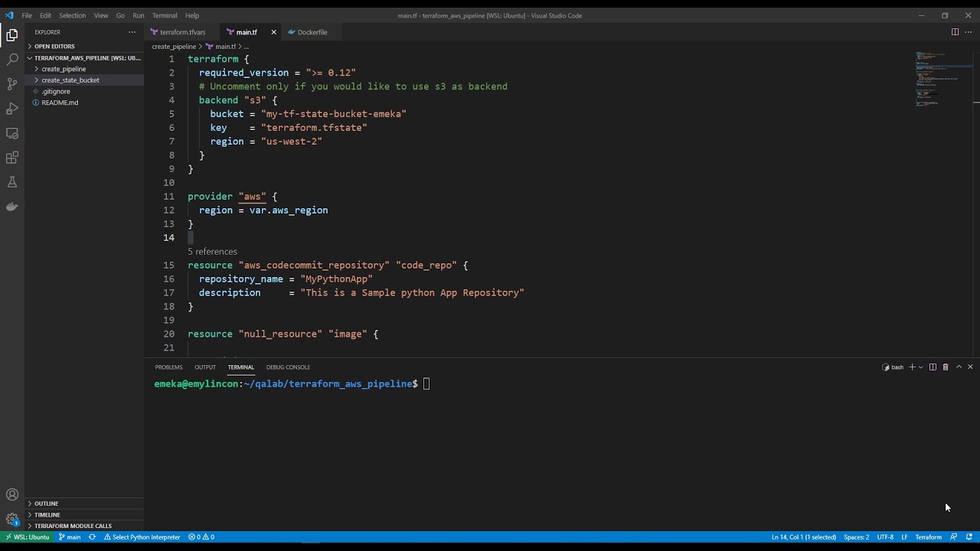Open the Extensions view icon
980x551 pixels.
[x=12, y=158]
